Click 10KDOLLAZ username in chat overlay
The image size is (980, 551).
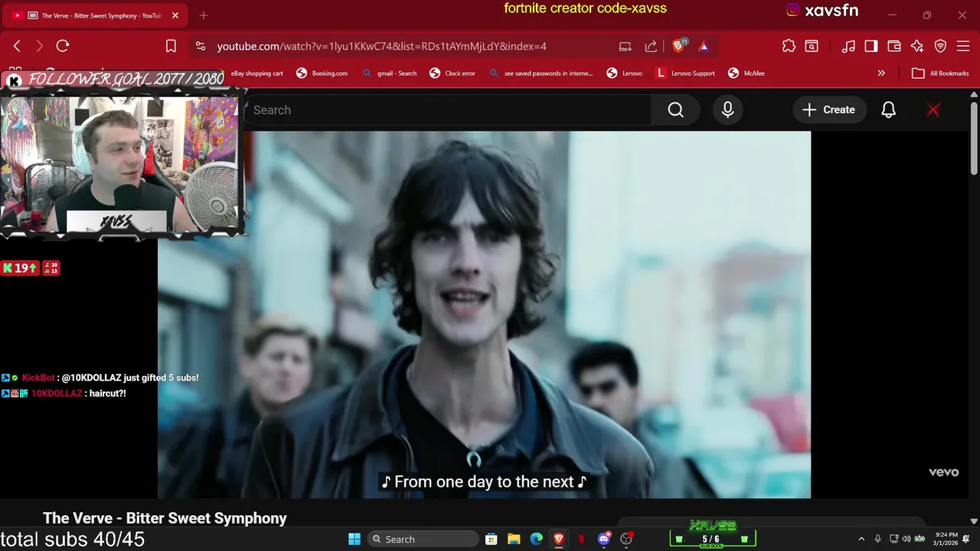tap(57, 393)
